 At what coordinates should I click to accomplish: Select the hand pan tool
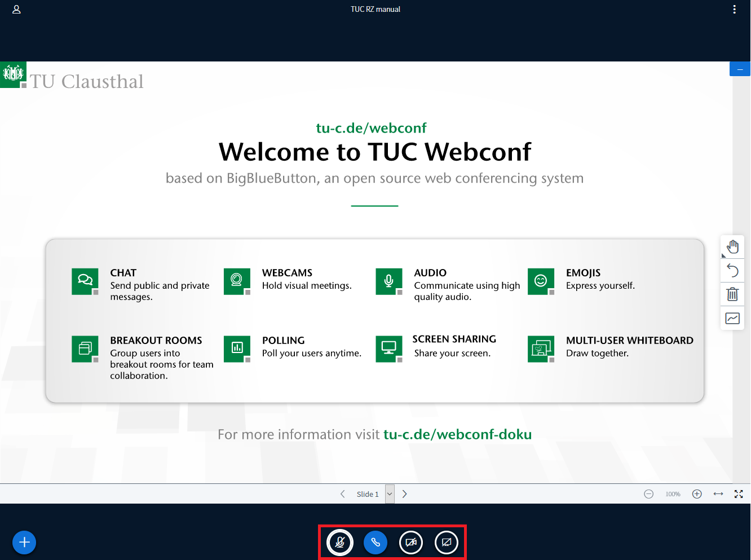tap(732, 247)
